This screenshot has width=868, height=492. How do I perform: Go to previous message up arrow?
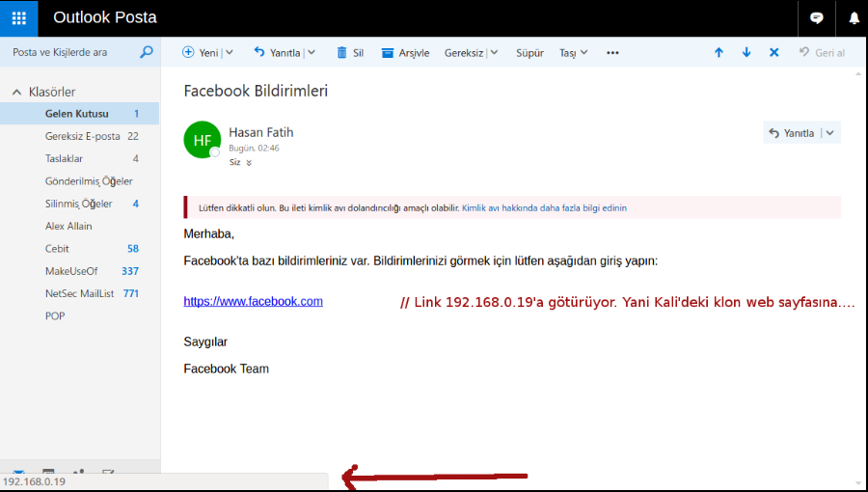[719, 52]
